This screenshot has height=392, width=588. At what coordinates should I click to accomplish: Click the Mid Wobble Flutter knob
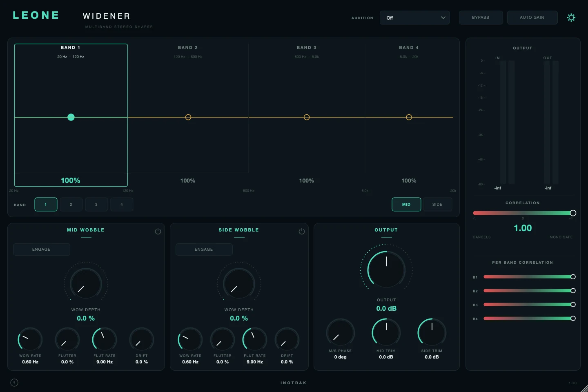click(x=67, y=339)
